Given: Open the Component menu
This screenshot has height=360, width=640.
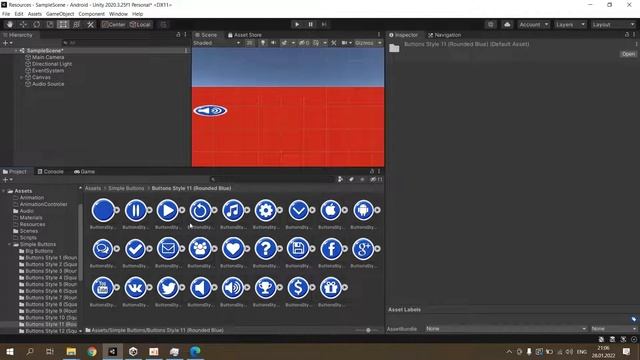Looking at the screenshot, I should [91, 14].
